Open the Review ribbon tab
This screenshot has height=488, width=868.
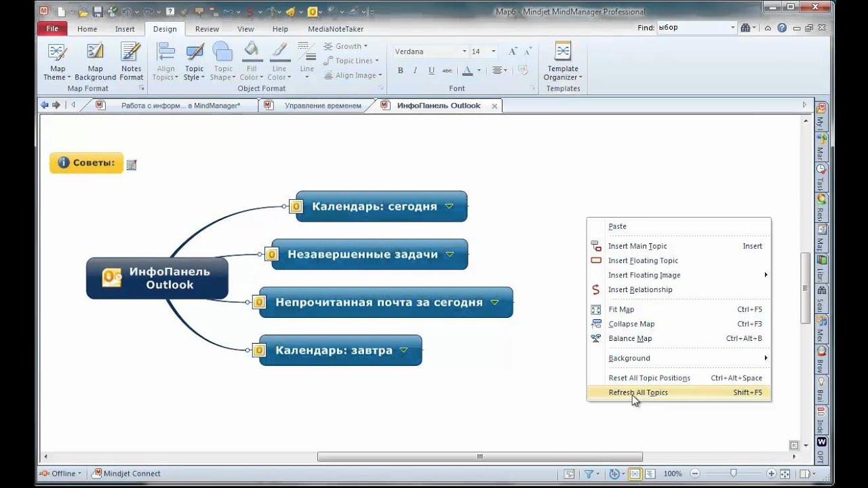tap(207, 29)
